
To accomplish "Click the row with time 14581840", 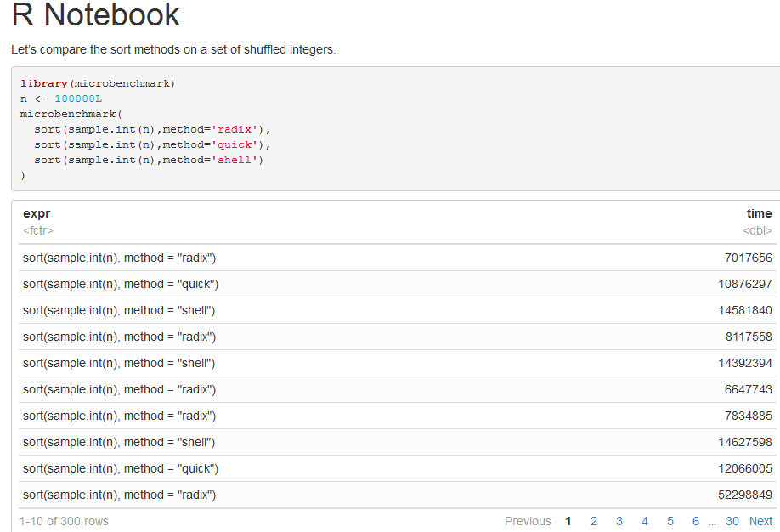I will [396, 310].
